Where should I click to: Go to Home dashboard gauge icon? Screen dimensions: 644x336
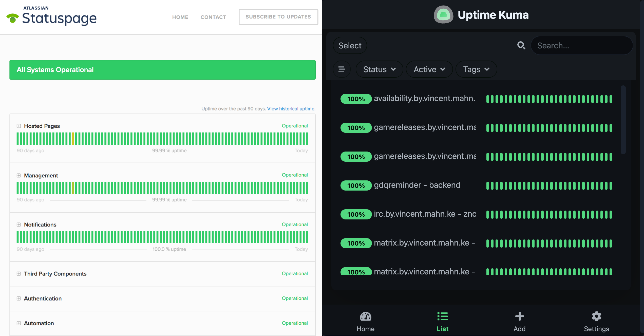click(x=365, y=317)
